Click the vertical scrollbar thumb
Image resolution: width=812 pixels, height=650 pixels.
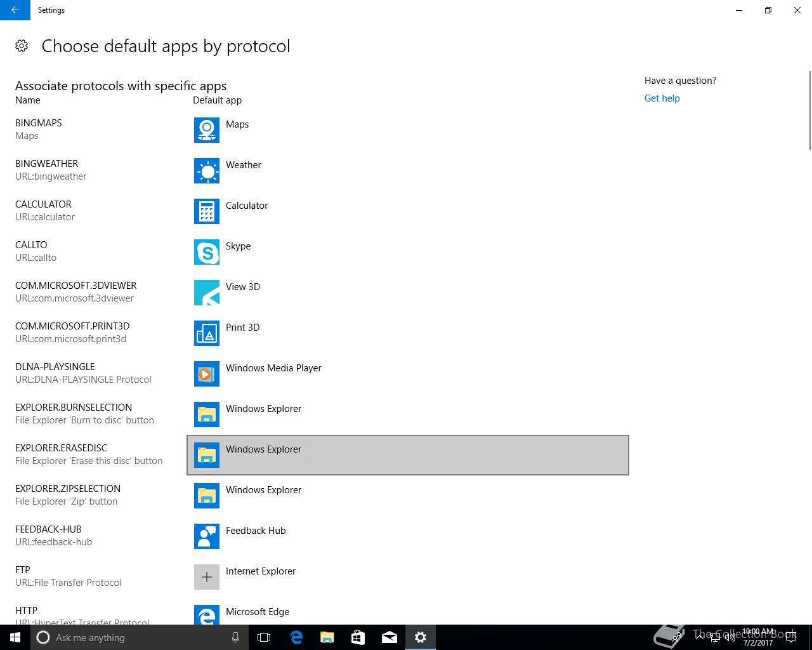click(809, 111)
